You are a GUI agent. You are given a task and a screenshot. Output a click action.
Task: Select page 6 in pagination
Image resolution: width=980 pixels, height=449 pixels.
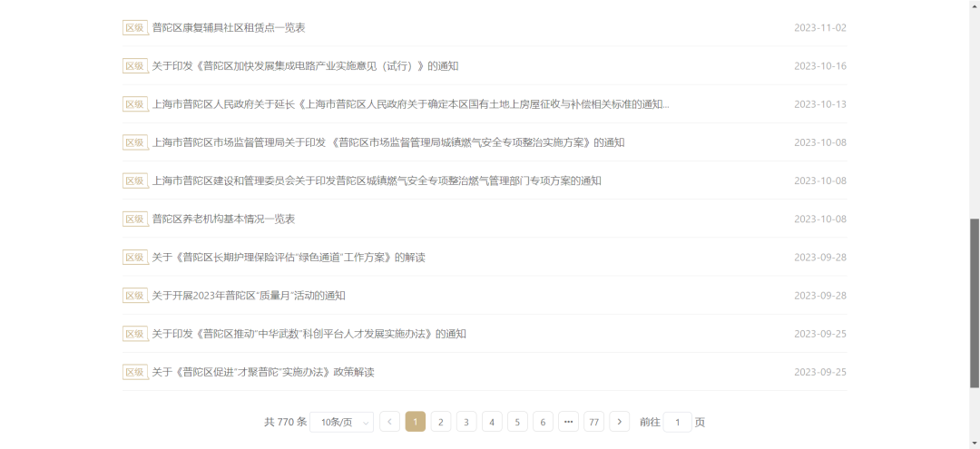tap(543, 422)
